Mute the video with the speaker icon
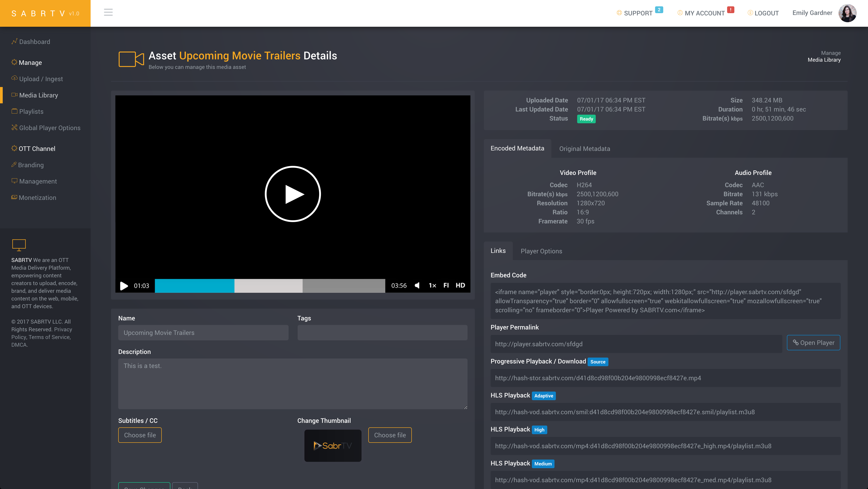Viewport: 868px width, 489px height. (x=417, y=286)
